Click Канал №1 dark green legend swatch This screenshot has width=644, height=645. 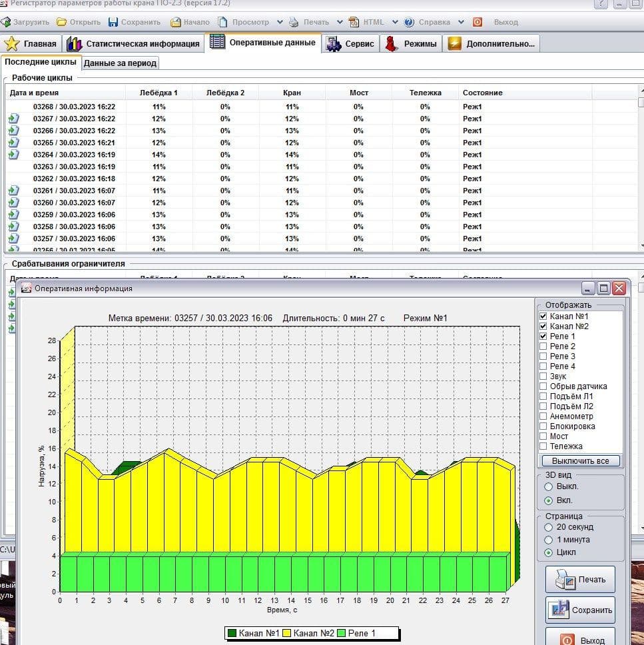(x=232, y=633)
